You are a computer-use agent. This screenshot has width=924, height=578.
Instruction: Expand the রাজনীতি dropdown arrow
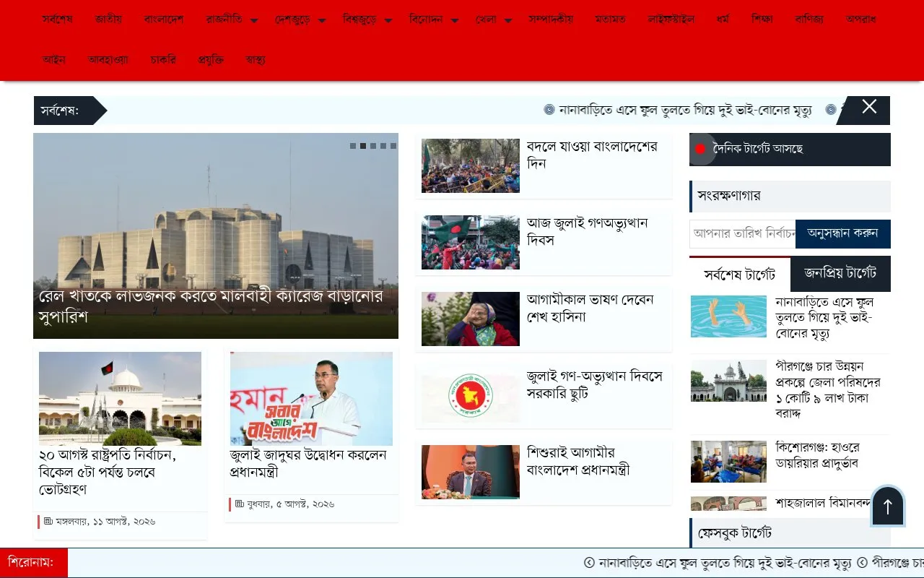coord(254,21)
